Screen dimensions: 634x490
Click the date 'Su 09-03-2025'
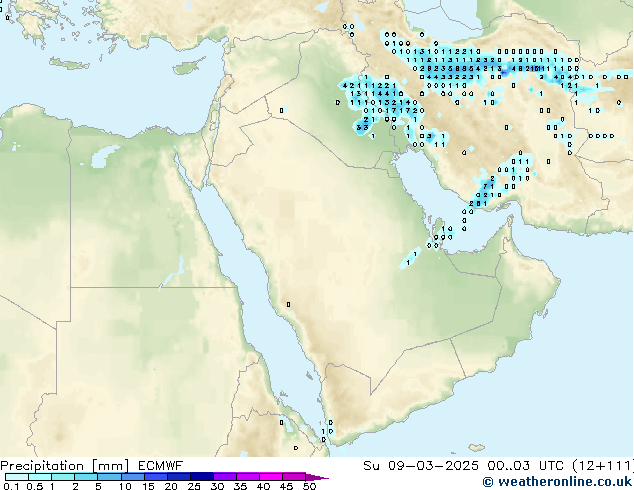(x=421, y=466)
